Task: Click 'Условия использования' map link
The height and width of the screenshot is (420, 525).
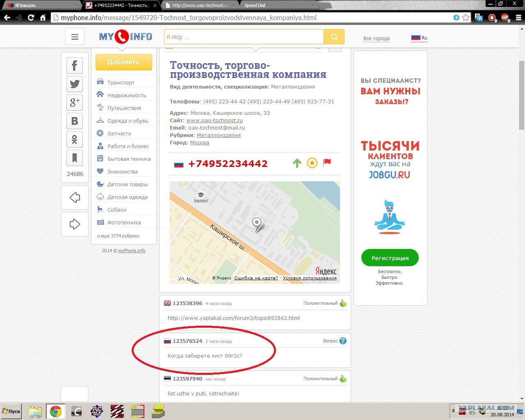Action: (310, 278)
